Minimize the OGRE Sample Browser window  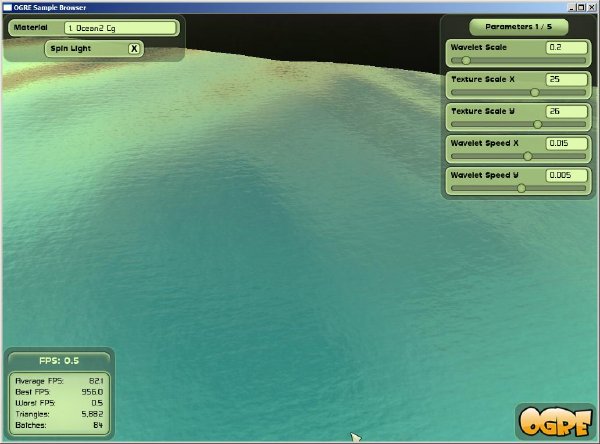(572, 7)
